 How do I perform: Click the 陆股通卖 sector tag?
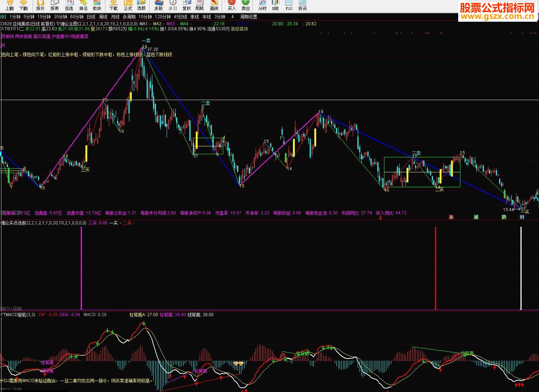(x=80, y=36)
